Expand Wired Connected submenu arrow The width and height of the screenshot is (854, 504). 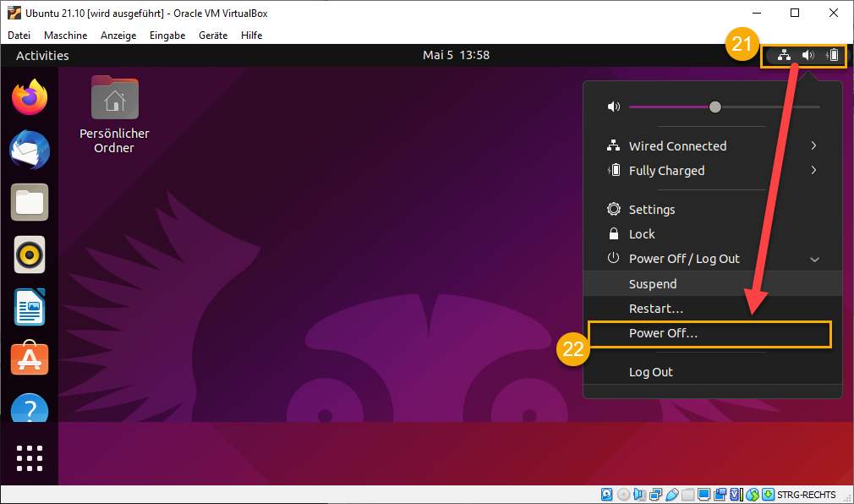click(x=813, y=145)
